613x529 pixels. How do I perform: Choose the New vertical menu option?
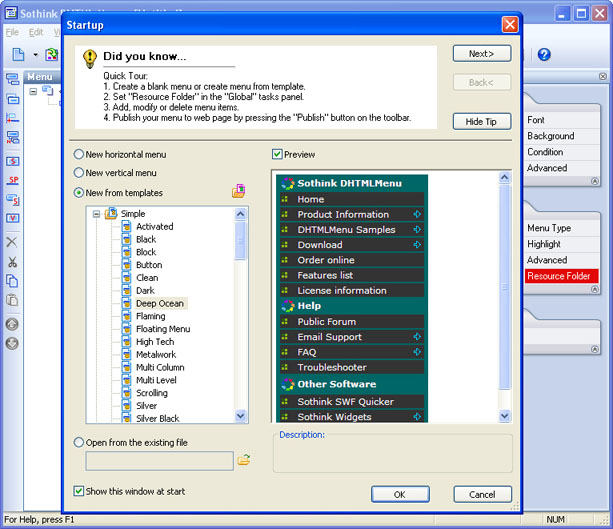point(79,174)
